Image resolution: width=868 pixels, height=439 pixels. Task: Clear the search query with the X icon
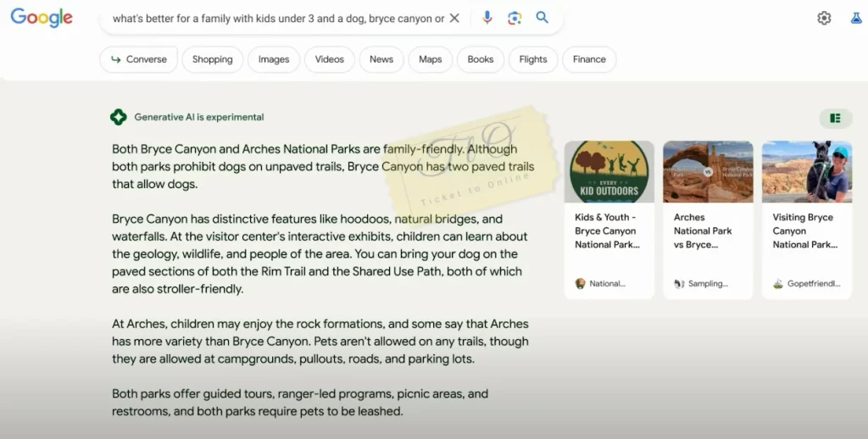coord(454,19)
